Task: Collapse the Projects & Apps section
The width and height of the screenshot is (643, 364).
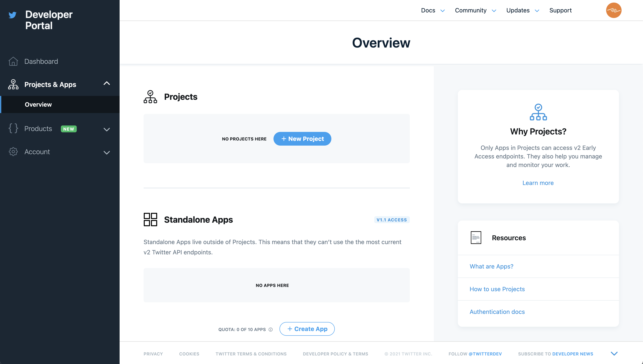Action: pos(107,84)
